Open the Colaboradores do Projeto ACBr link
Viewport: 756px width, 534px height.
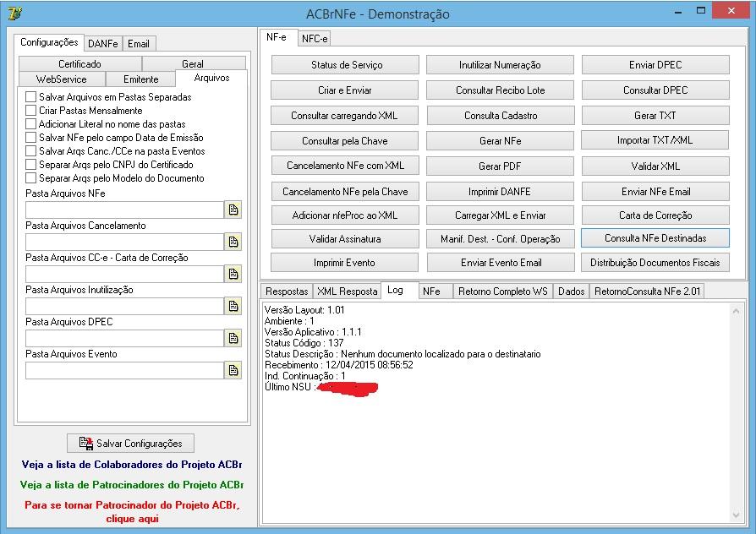point(132,465)
